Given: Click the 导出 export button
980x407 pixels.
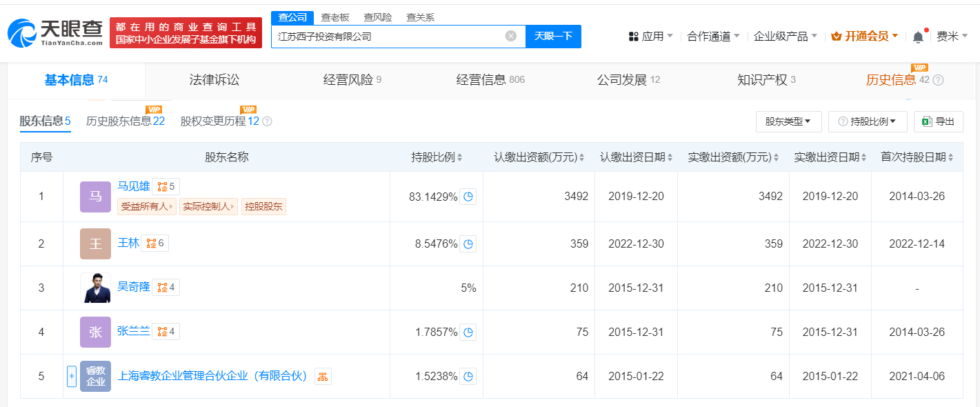Looking at the screenshot, I should pyautogui.click(x=938, y=121).
